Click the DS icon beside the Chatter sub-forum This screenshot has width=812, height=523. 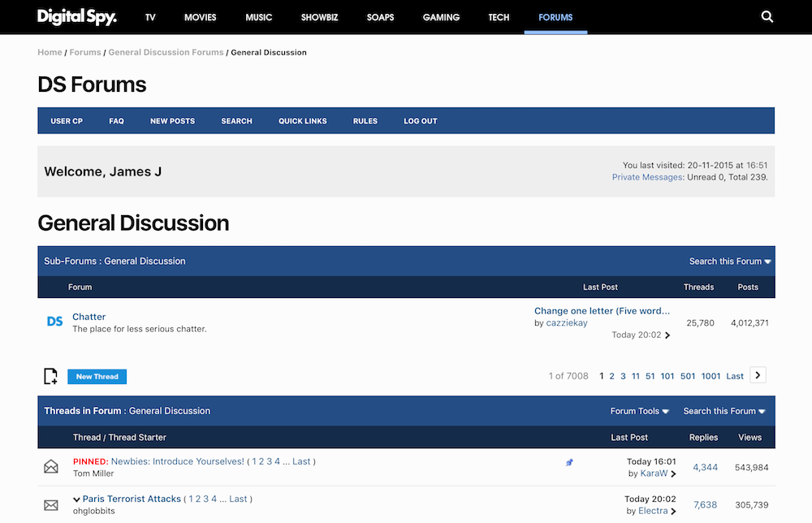54,322
